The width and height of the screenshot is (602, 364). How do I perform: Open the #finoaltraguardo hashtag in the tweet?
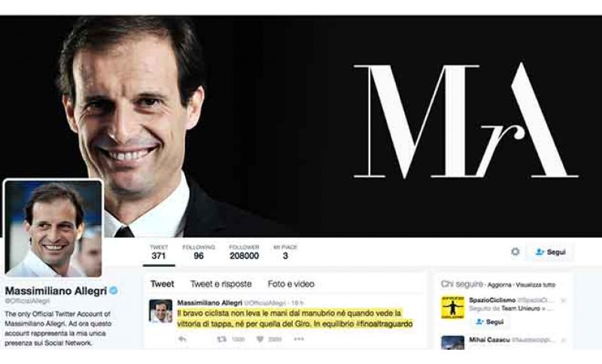(x=384, y=324)
